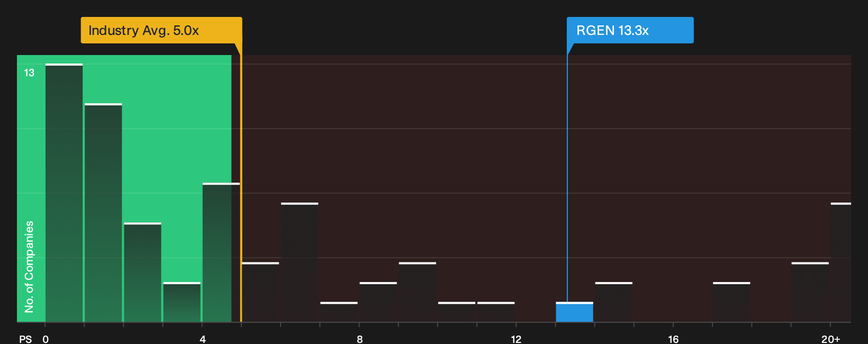Image resolution: width=868 pixels, height=344 pixels.
Task: Click the Industry Avg. 5.0x label
Action: click(161, 30)
